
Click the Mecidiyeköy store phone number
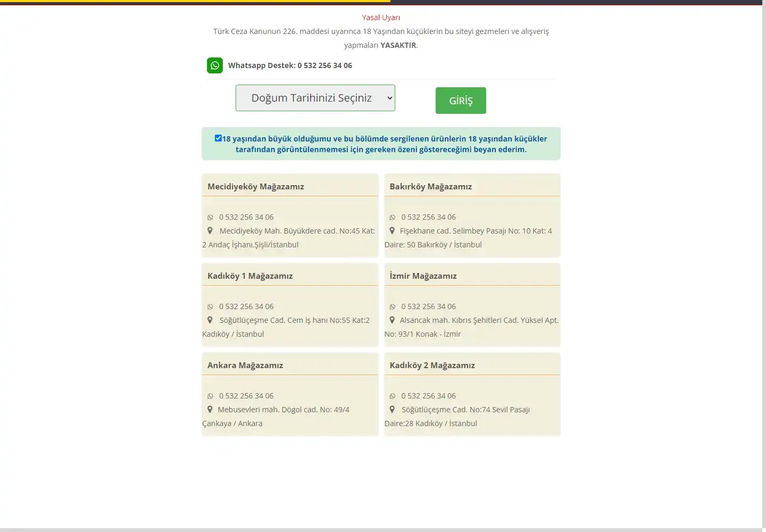coord(246,217)
